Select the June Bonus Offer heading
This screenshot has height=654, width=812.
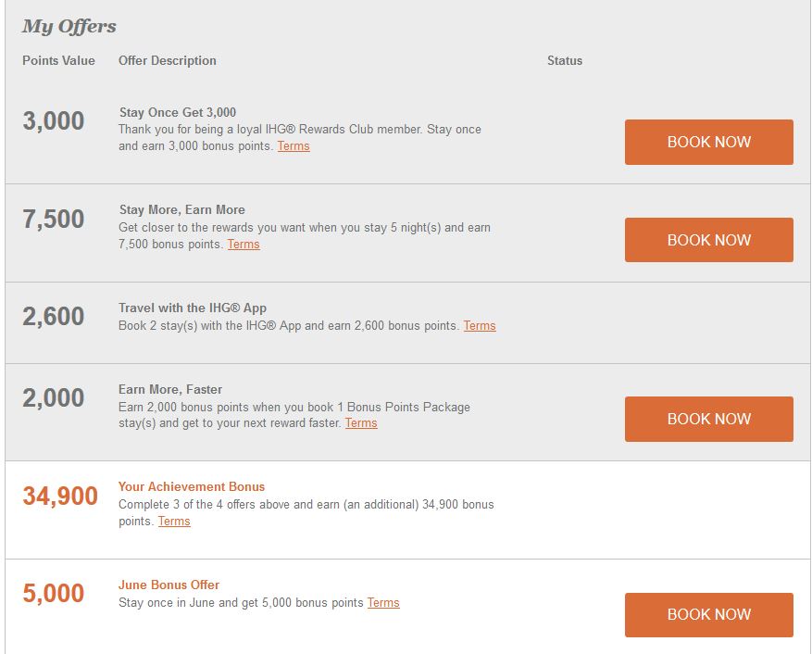169,585
